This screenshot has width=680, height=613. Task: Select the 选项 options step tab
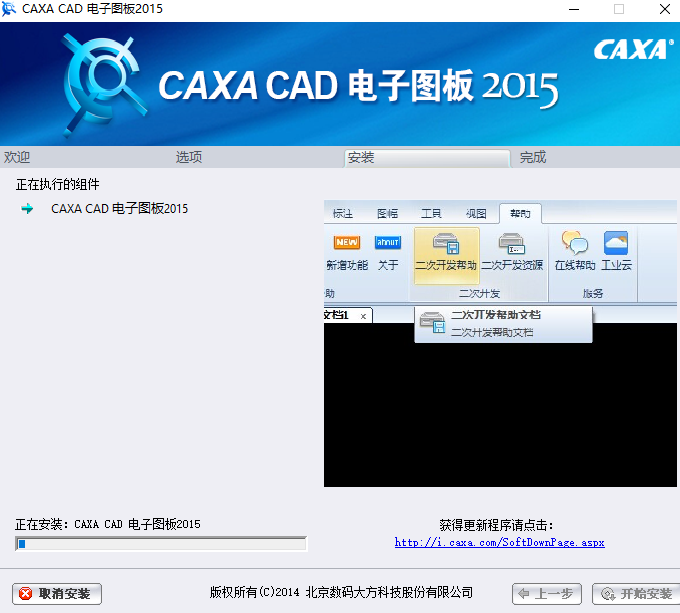pos(189,157)
